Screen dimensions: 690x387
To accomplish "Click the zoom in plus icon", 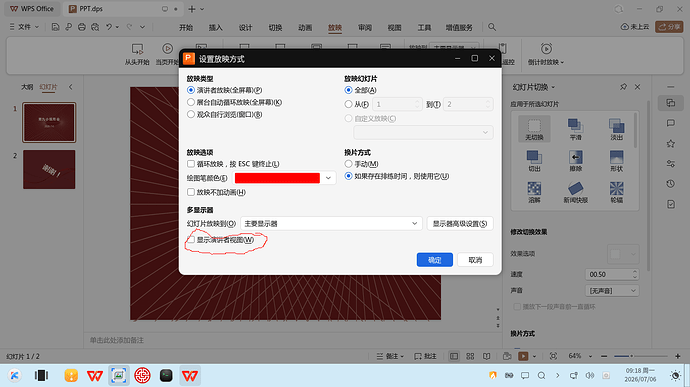I will (x=678, y=356).
